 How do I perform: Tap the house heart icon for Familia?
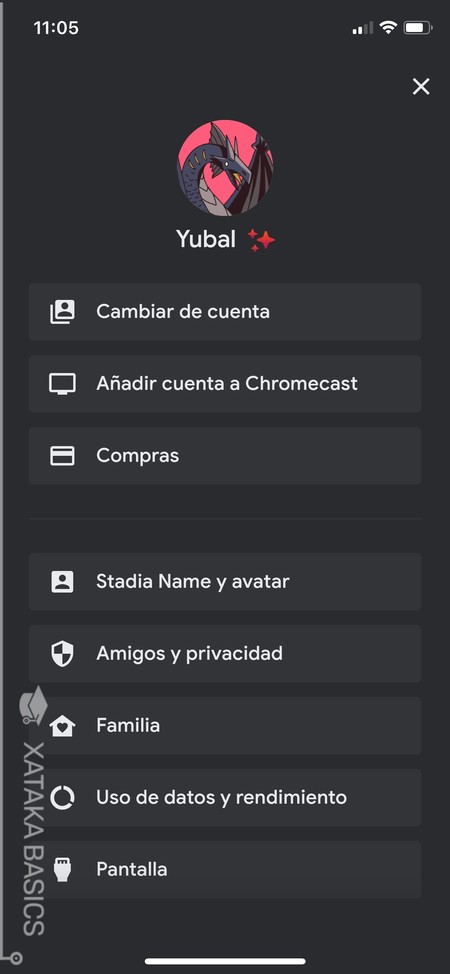62,726
